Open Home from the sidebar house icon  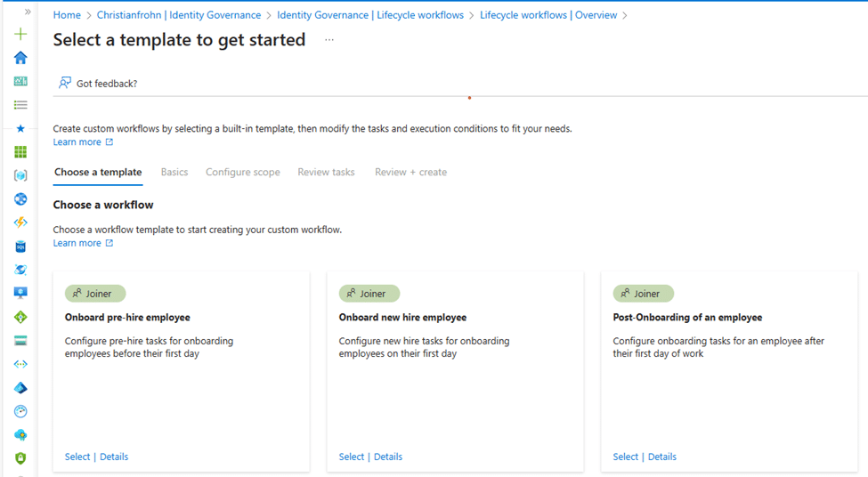(20, 58)
